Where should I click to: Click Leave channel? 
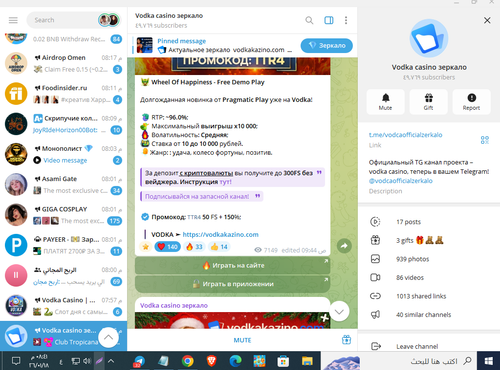pos(429,346)
